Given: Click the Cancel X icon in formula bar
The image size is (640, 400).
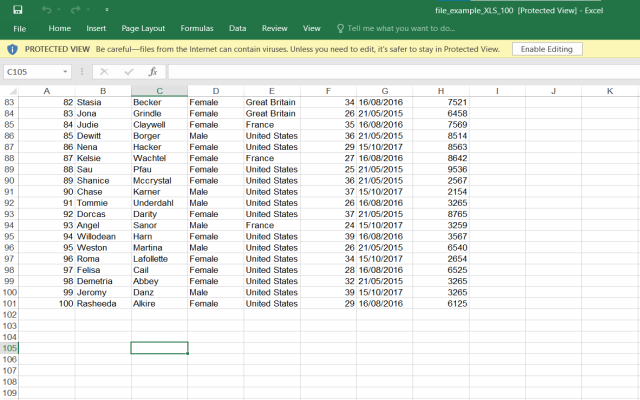Looking at the screenshot, I should [104, 72].
